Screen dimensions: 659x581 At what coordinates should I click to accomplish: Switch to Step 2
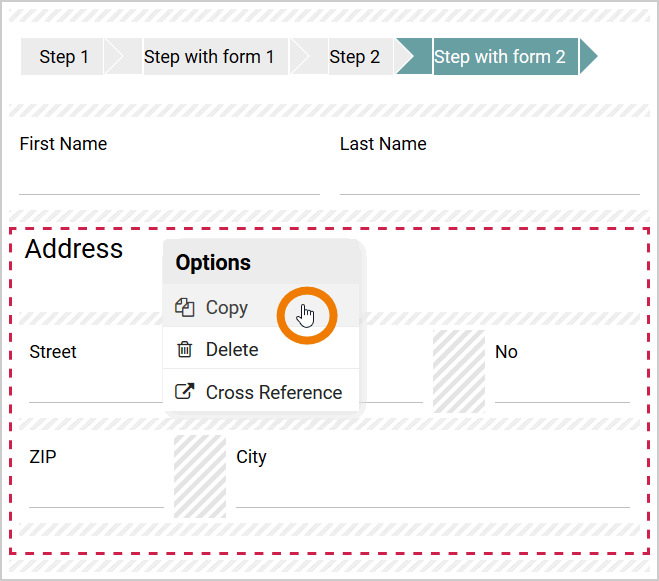pos(354,57)
